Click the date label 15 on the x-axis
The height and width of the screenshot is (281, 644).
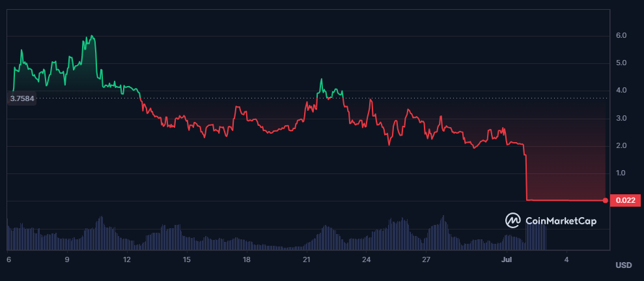[187, 259]
